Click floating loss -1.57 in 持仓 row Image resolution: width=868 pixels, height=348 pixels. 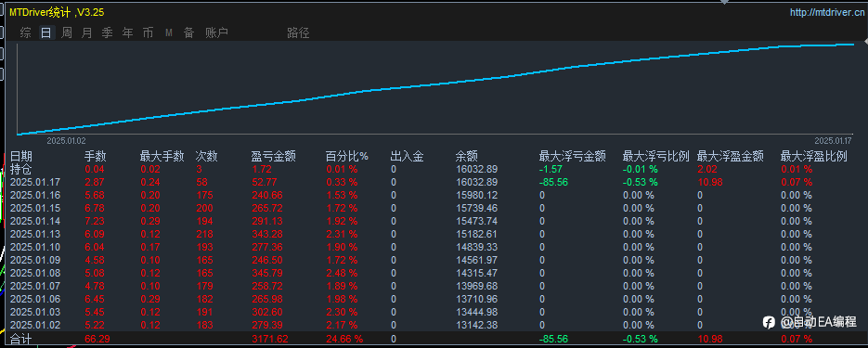[x=551, y=169]
